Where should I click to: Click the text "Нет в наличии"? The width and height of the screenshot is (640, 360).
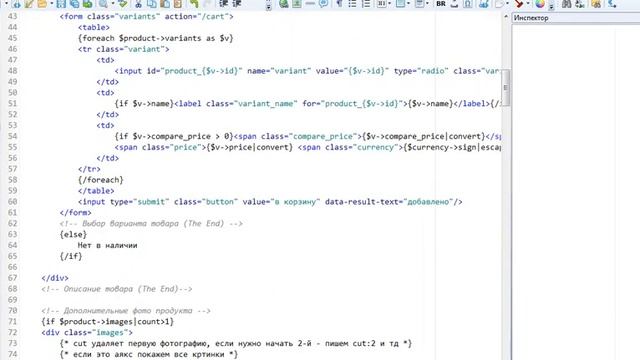tap(107, 245)
